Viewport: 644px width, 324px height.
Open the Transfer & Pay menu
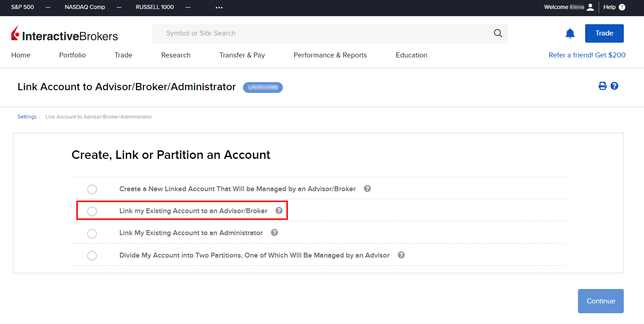click(242, 55)
